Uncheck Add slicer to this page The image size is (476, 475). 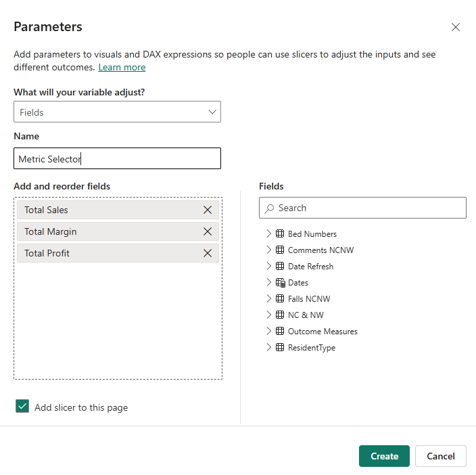22,406
